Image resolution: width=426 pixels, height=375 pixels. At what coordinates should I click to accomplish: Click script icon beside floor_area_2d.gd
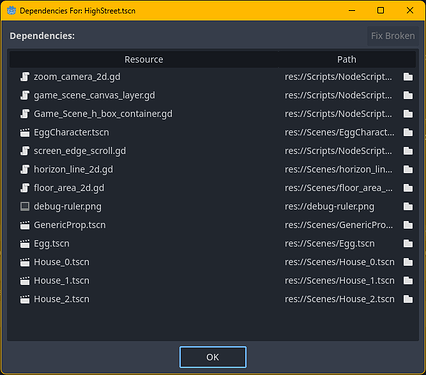[x=25, y=188]
